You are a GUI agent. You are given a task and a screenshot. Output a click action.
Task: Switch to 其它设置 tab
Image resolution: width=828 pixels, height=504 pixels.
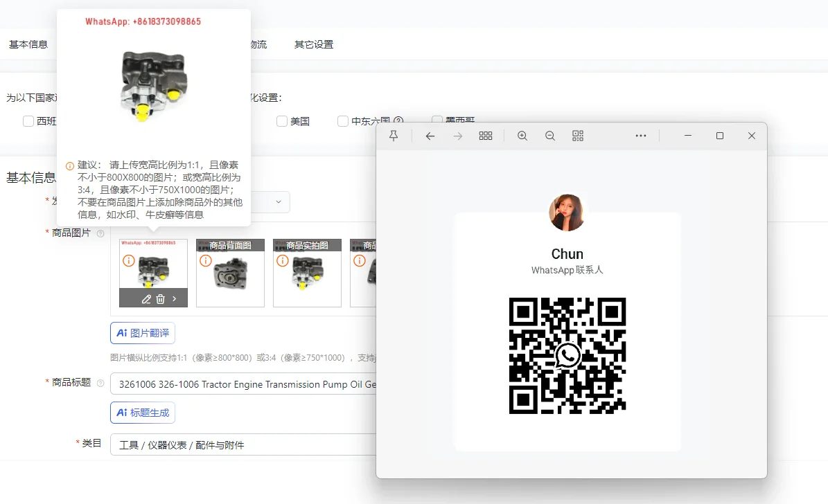click(314, 44)
